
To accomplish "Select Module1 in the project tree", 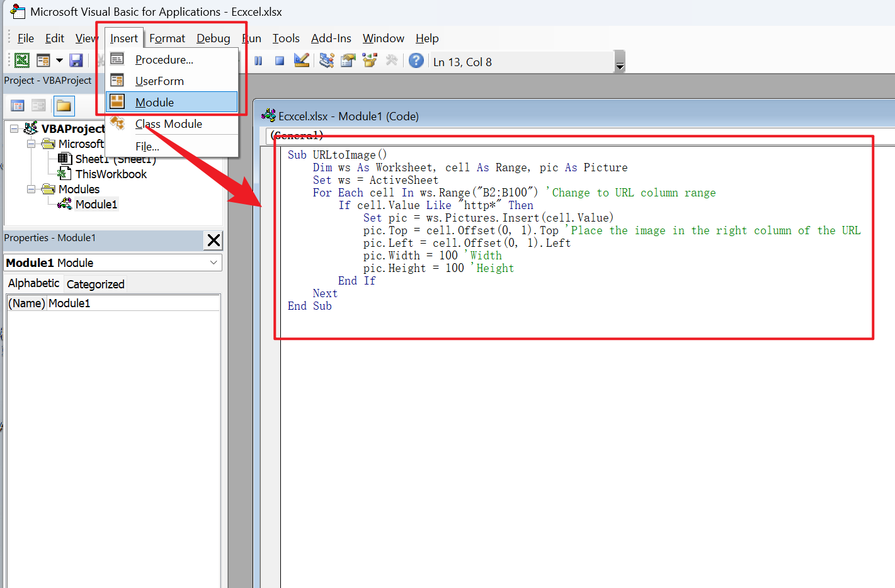I will tap(96, 205).
